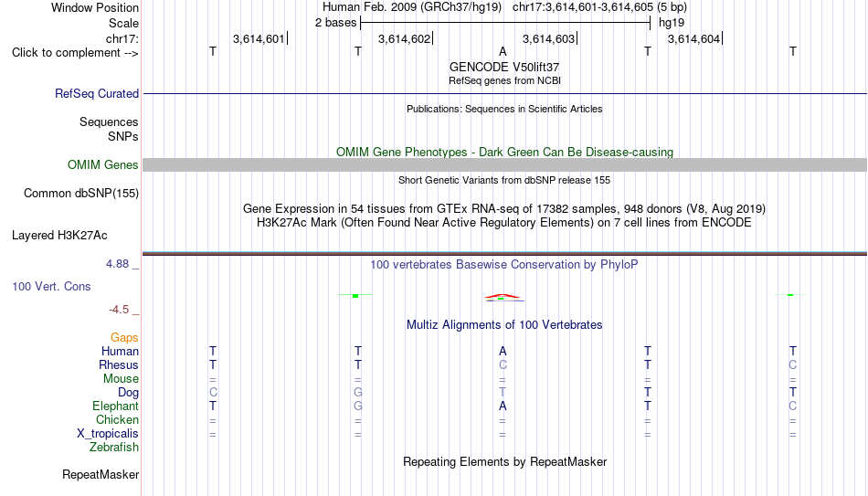This screenshot has width=868, height=496.
Task: Select the Mouse alignment row label
Action: coord(121,379)
